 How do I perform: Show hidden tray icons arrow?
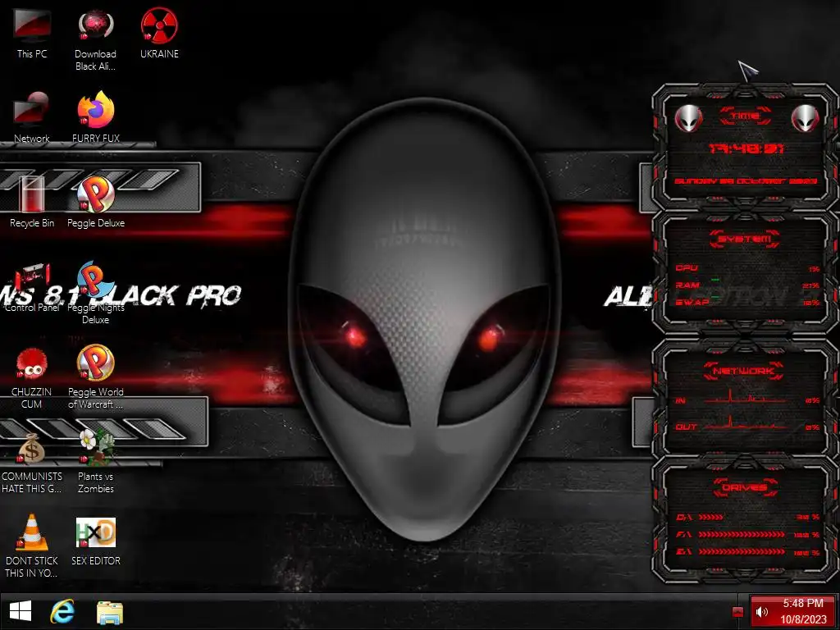tap(737, 612)
